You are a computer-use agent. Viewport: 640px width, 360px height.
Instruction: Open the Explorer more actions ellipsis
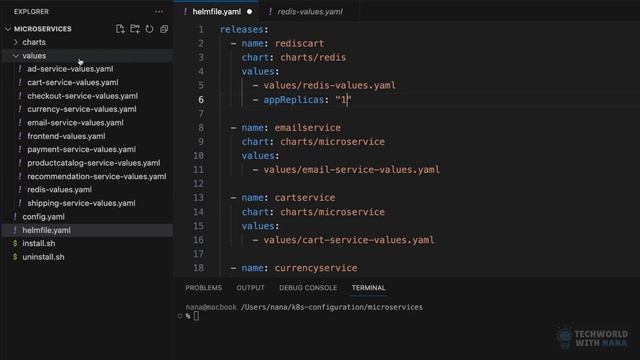pos(159,12)
